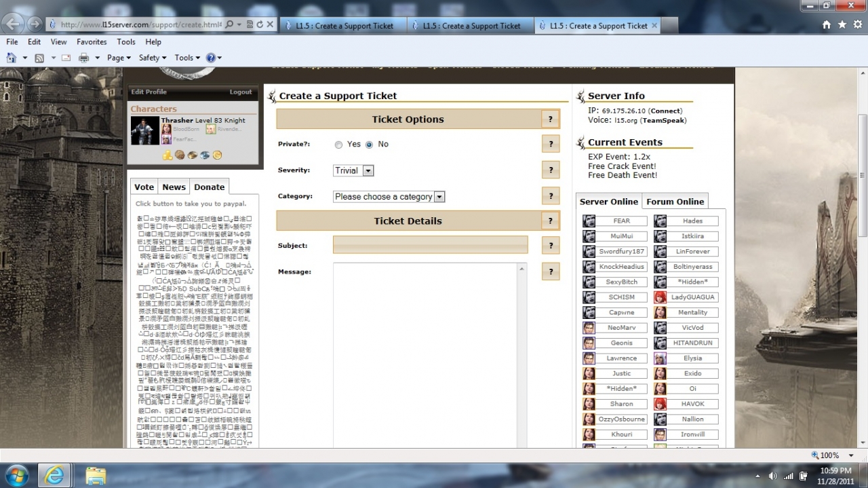Click the help button for Subject row
868x488 pixels.
[551, 246]
